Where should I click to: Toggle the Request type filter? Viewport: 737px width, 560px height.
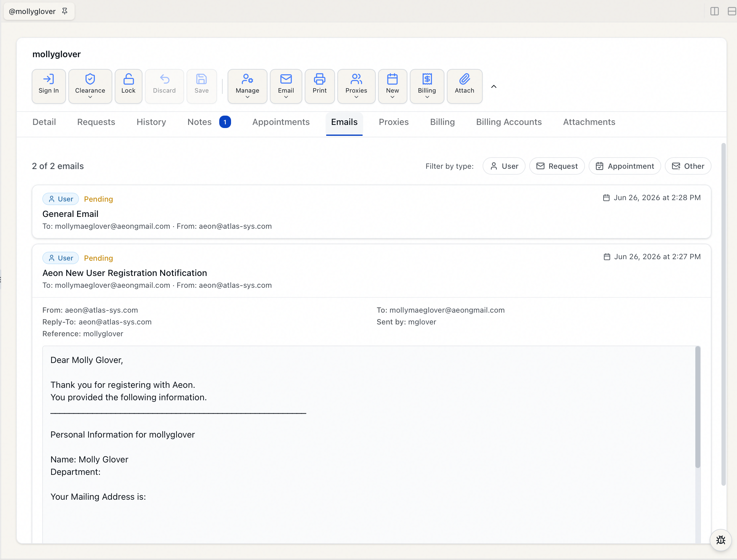pyautogui.click(x=557, y=166)
